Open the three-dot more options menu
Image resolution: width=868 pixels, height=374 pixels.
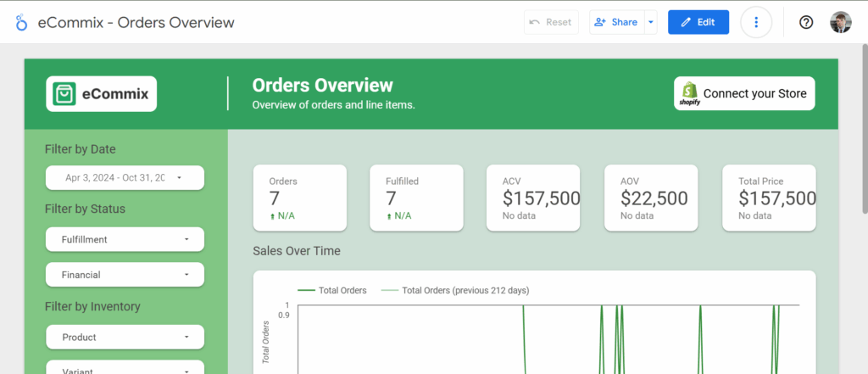point(755,22)
